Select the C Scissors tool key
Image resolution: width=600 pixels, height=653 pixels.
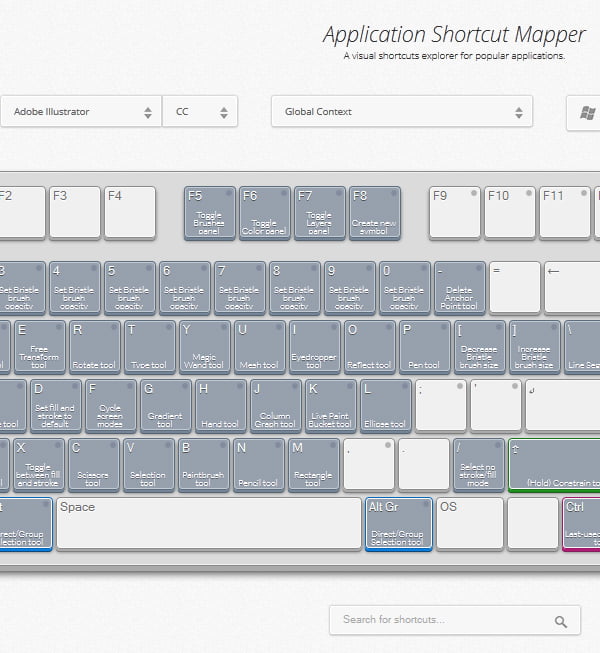click(94, 465)
